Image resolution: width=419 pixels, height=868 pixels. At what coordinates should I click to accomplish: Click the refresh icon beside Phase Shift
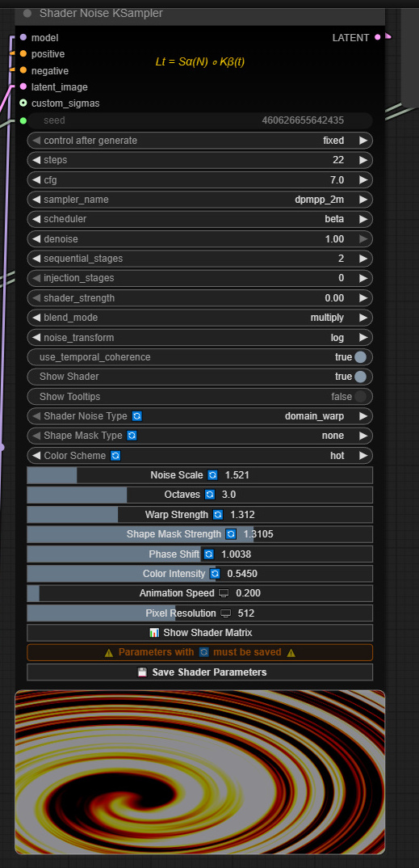pos(208,554)
